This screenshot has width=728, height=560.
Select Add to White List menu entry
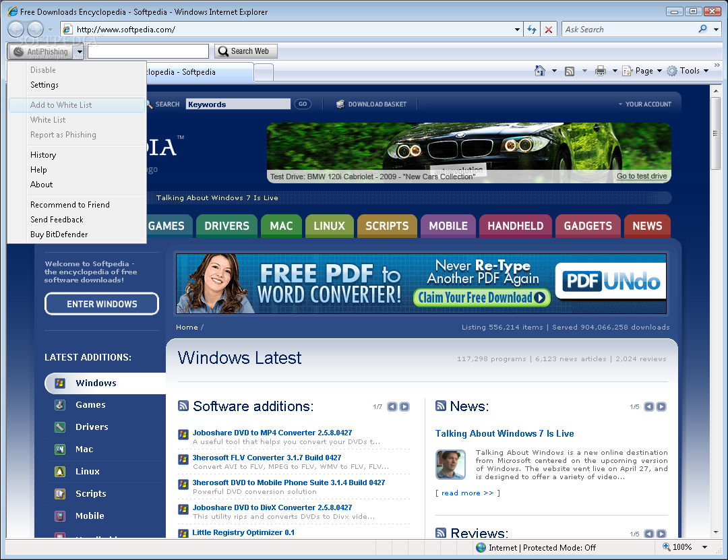(77, 105)
